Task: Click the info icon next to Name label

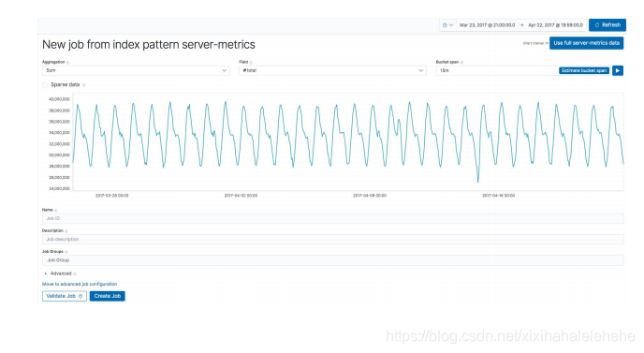Action: click(56, 211)
